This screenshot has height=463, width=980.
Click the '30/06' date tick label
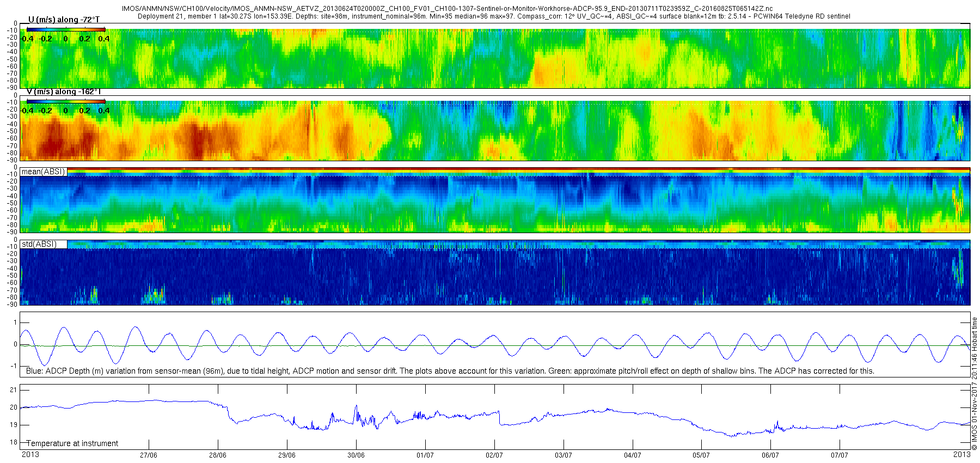(x=356, y=455)
